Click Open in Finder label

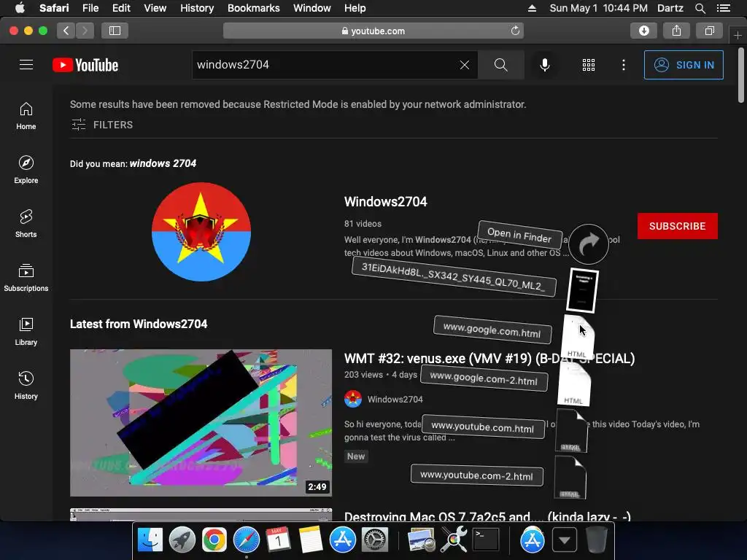(519, 234)
